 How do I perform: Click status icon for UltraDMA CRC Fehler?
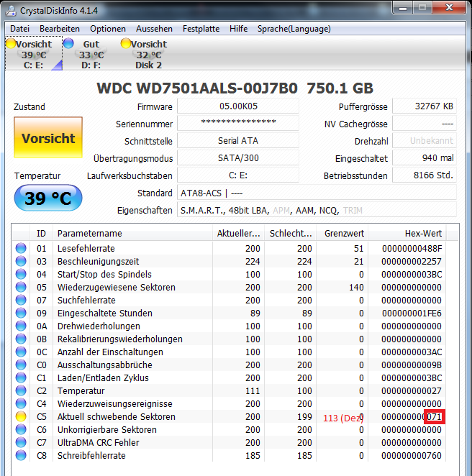coord(21,442)
